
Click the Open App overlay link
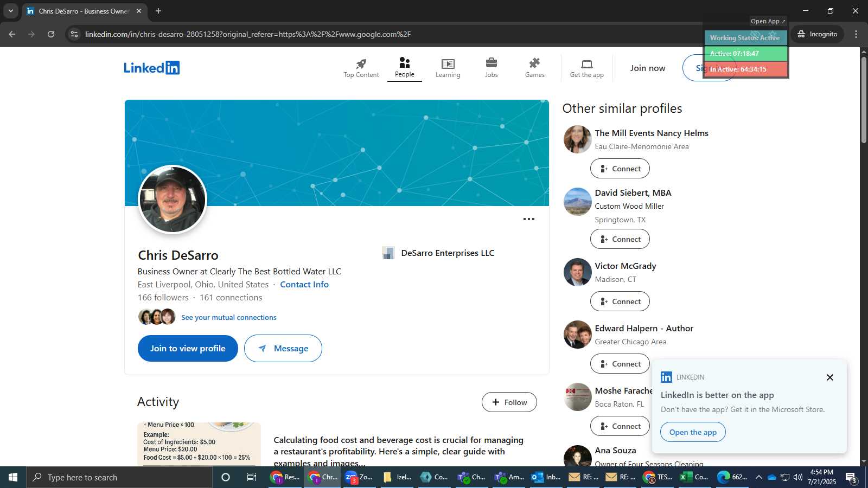coord(768,21)
